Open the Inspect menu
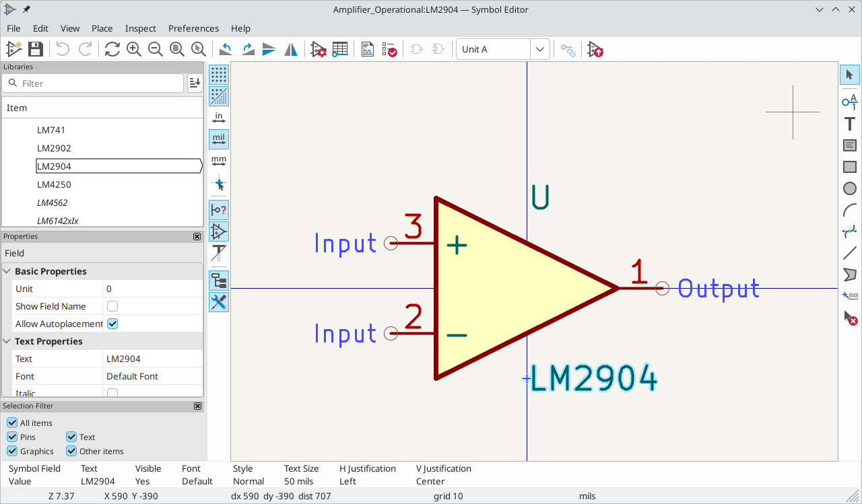Screen dimensions: 862x504 coord(140,28)
